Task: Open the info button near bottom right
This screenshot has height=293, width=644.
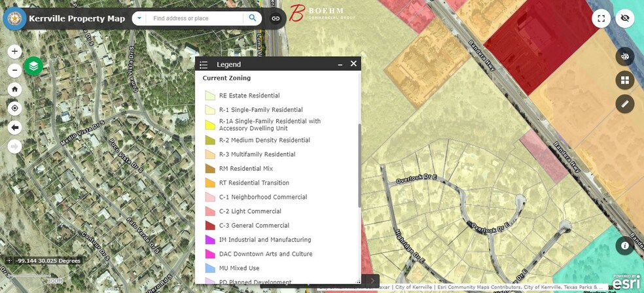Action: tap(624, 245)
